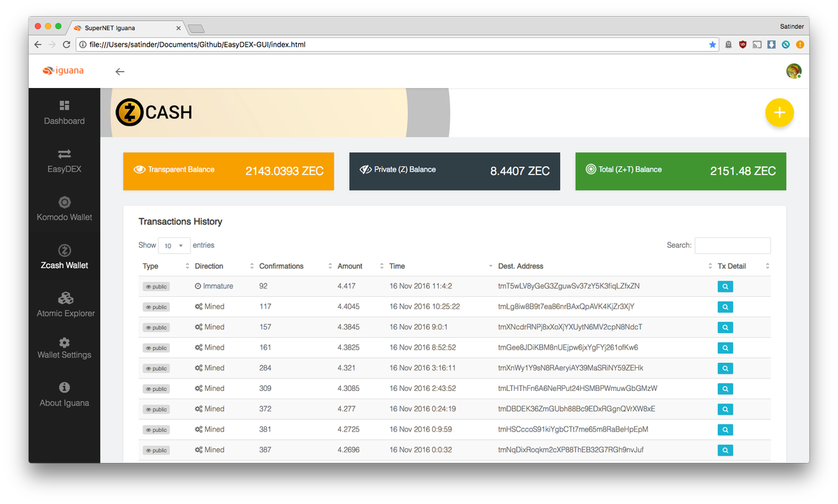Click address tmNqDixRoqkm2cXP88ThEB32G7RGh9nvJuf
The width and height of the screenshot is (838, 504).
(x=571, y=450)
